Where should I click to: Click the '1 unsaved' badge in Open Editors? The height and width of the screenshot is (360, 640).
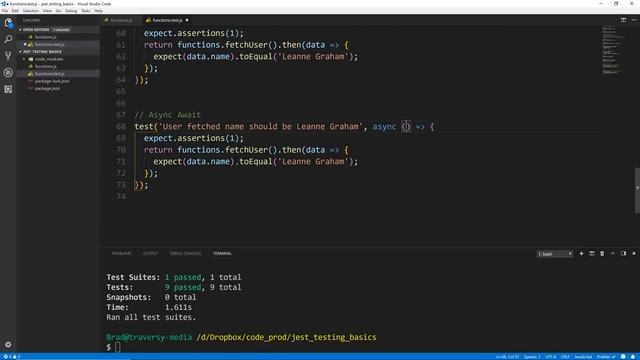[61, 30]
